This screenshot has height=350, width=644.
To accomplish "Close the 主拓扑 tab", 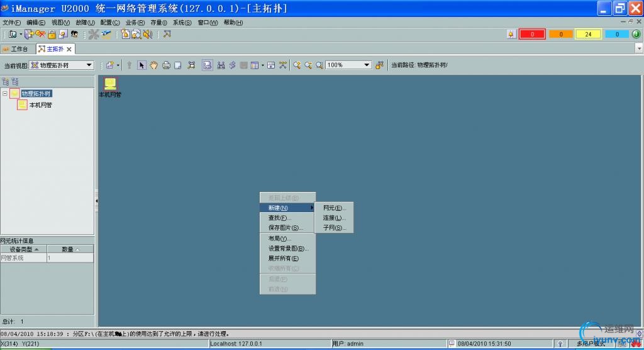I will (x=69, y=49).
